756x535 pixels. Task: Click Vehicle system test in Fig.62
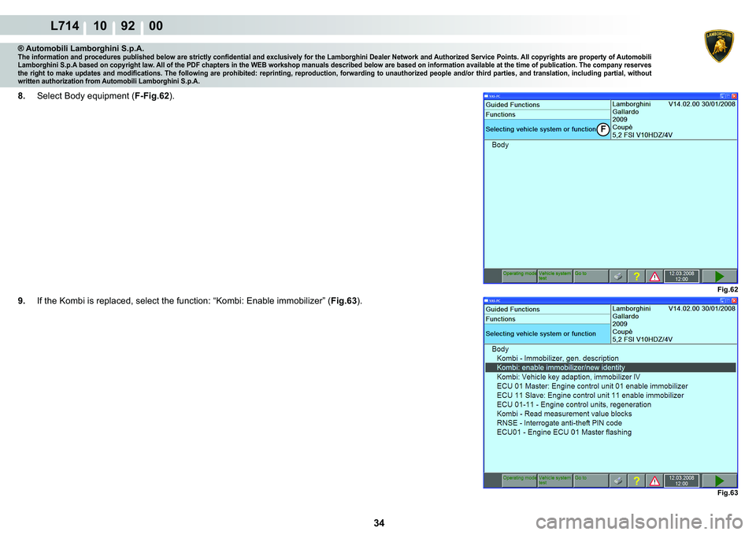(x=555, y=276)
